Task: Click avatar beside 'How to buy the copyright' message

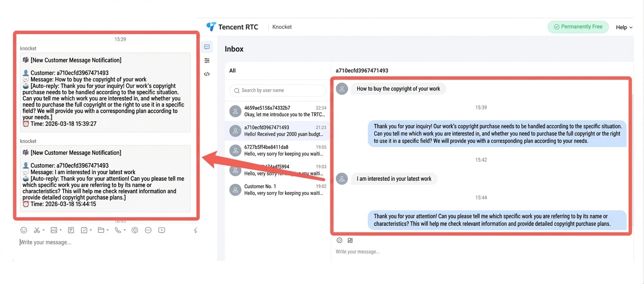Action: (342, 89)
